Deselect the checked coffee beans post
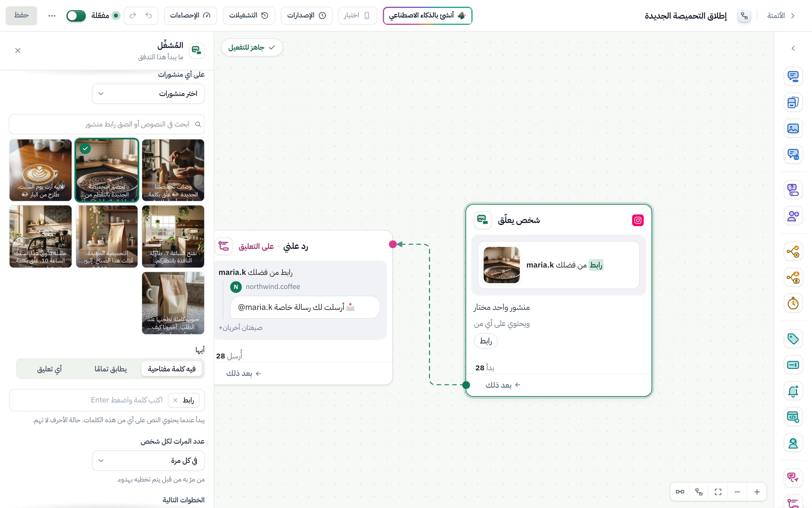The image size is (812, 508). [x=107, y=170]
